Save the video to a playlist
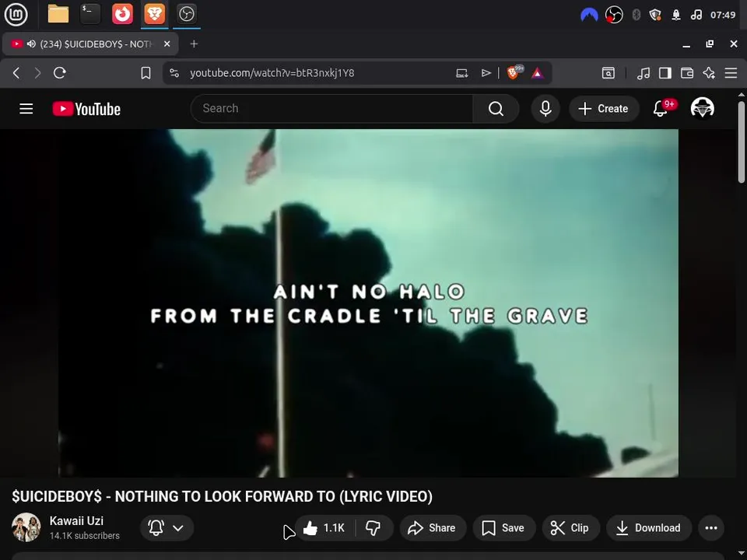Viewport: 747px width, 560px height. [x=504, y=527]
